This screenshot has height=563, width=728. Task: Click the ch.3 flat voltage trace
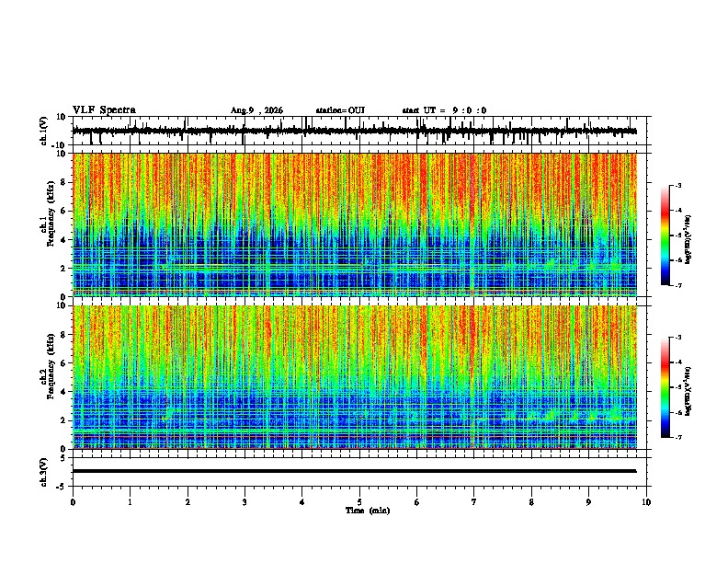click(x=355, y=471)
